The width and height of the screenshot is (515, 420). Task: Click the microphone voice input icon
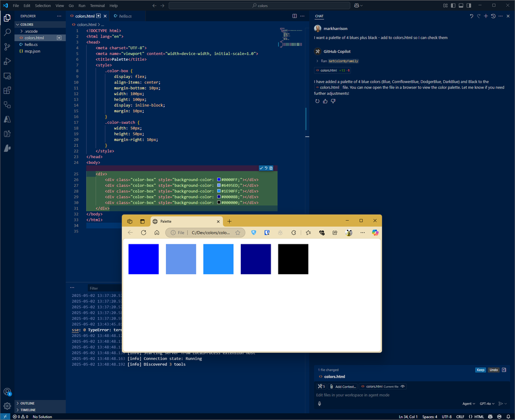point(320,404)
